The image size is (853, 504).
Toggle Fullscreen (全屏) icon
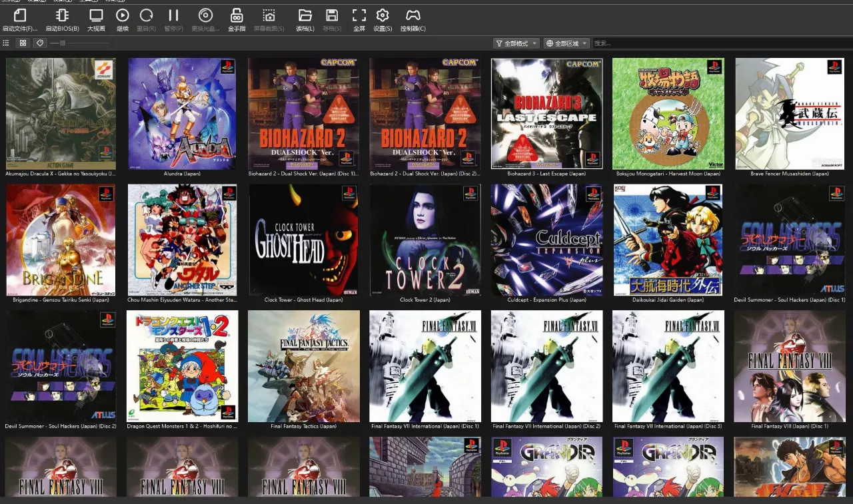click(x=359, y=15)
